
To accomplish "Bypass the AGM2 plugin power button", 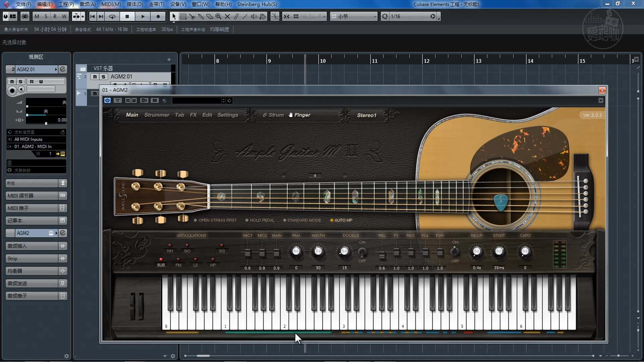I will tap(107, 101).
